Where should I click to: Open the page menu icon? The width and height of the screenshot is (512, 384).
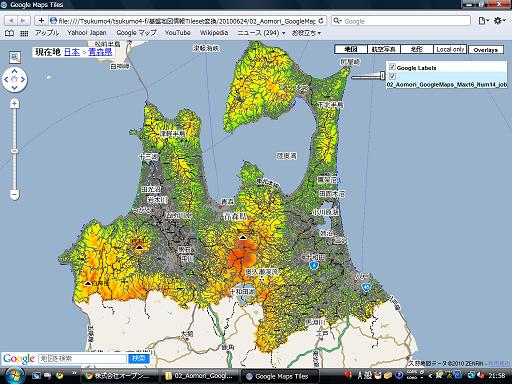(483, 21)
